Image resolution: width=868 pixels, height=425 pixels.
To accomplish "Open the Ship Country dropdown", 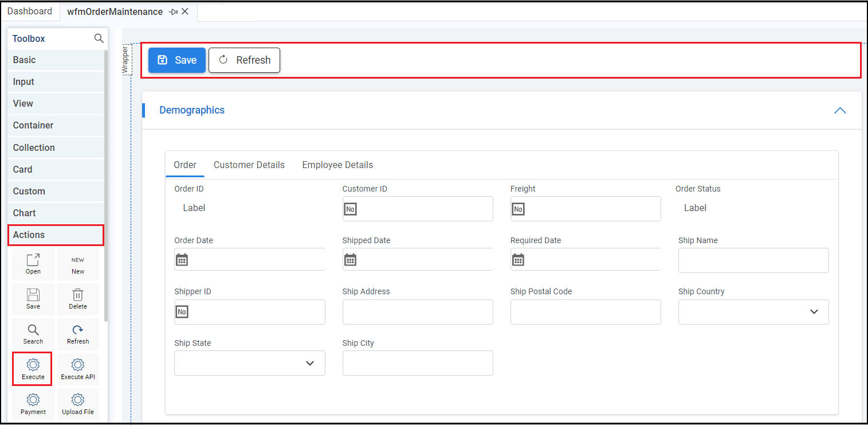I will [814, 311].
